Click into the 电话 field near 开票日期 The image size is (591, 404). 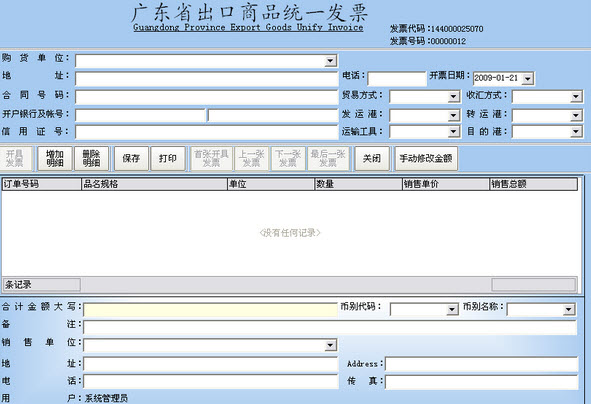397,79
